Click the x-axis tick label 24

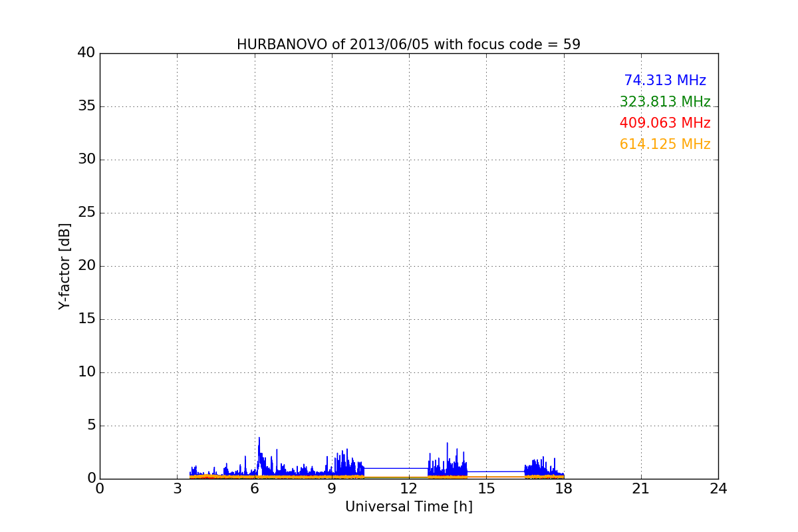718,489
